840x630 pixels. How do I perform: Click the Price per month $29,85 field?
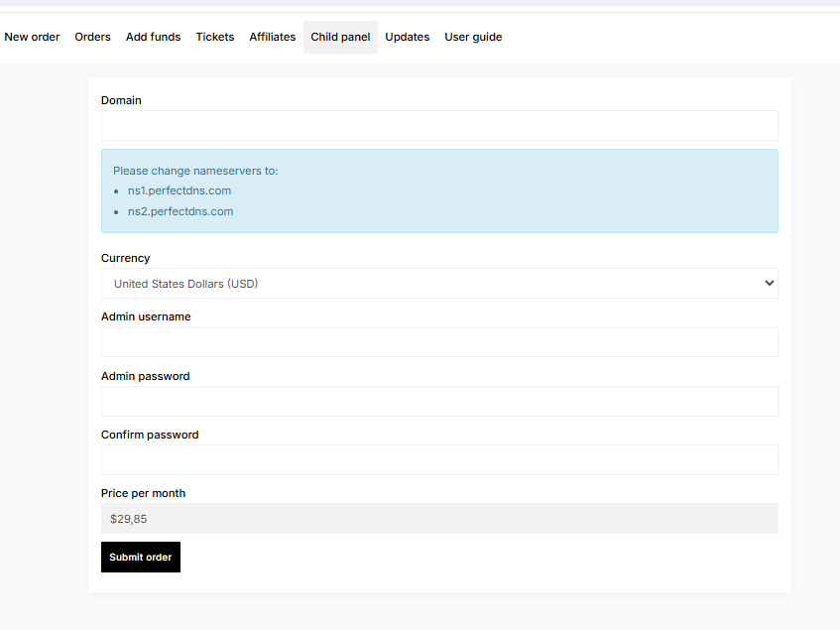click(439, 519)
